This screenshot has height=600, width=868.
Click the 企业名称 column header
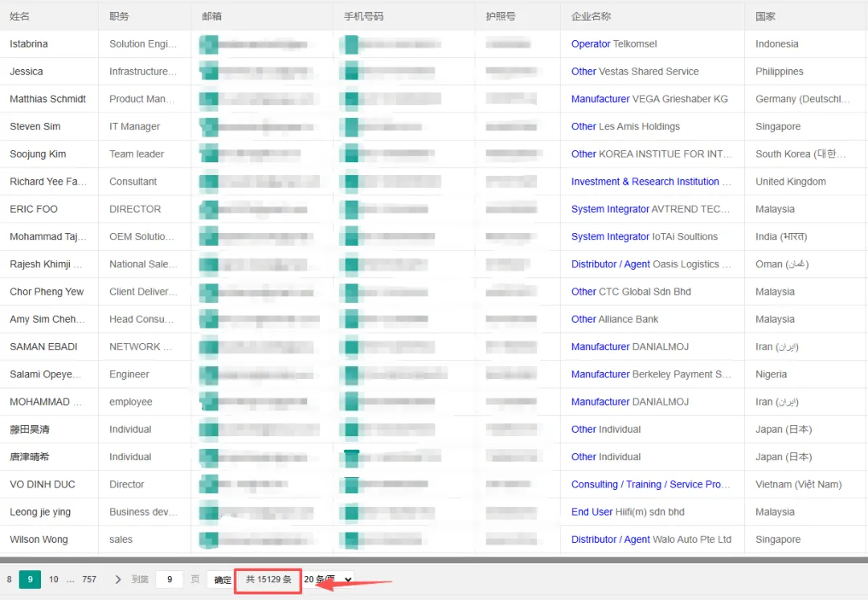[591, 16]
